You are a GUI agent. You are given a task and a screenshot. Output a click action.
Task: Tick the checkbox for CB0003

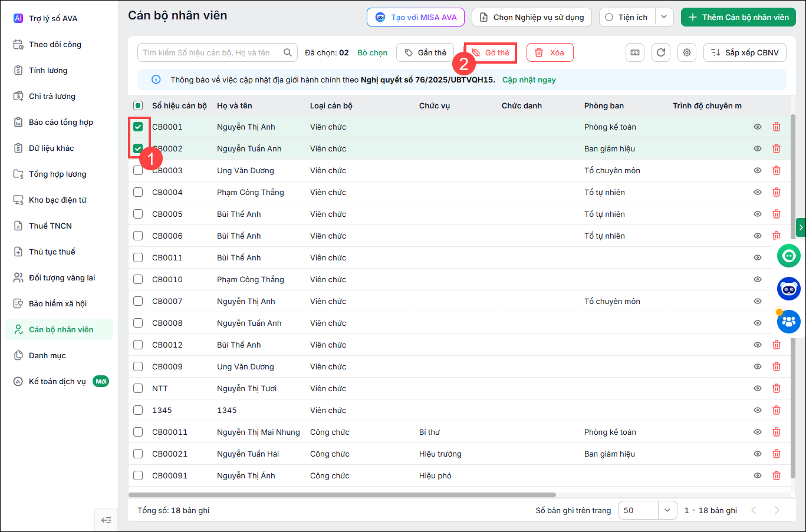tap(138, 170)
